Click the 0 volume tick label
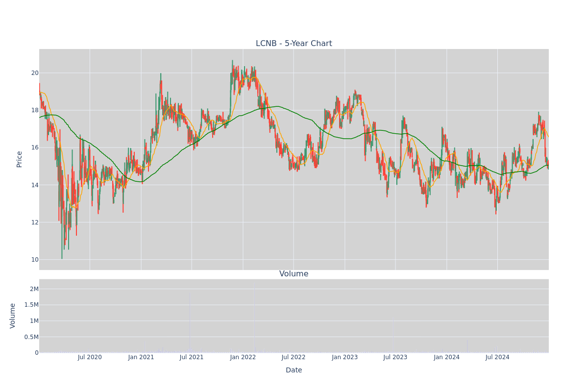The width and height of the screenshot is (588, 392). click(37, 353)
